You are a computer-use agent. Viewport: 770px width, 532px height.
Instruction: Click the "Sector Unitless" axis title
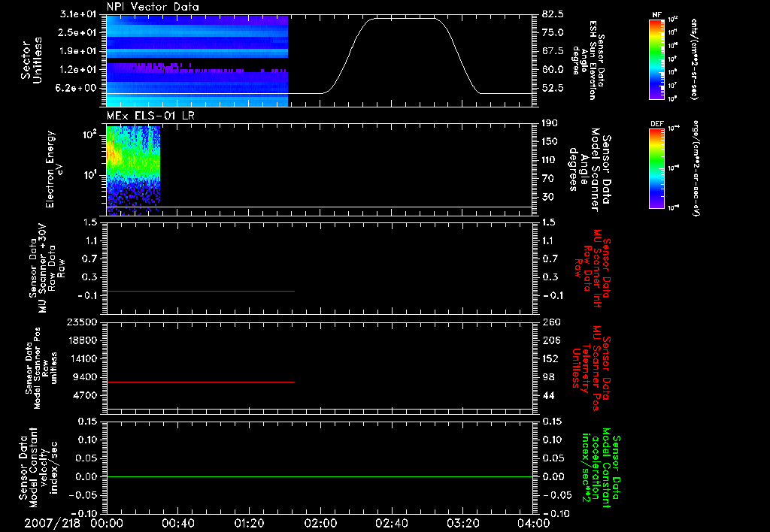(x=32, y=60)
